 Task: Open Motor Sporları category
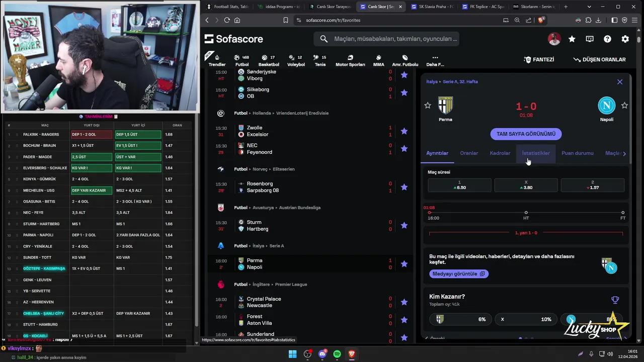pyautogui.click(x=350, y=60)
